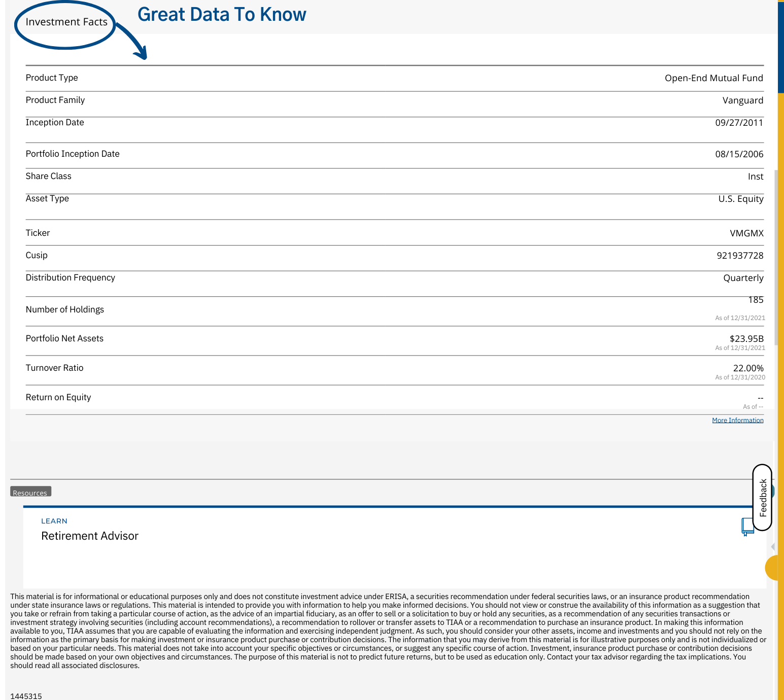The image size is (784, 700).
Task: Select the turnover ratio 22.00%
Action: pyautogui.click(x=748, y=368)
